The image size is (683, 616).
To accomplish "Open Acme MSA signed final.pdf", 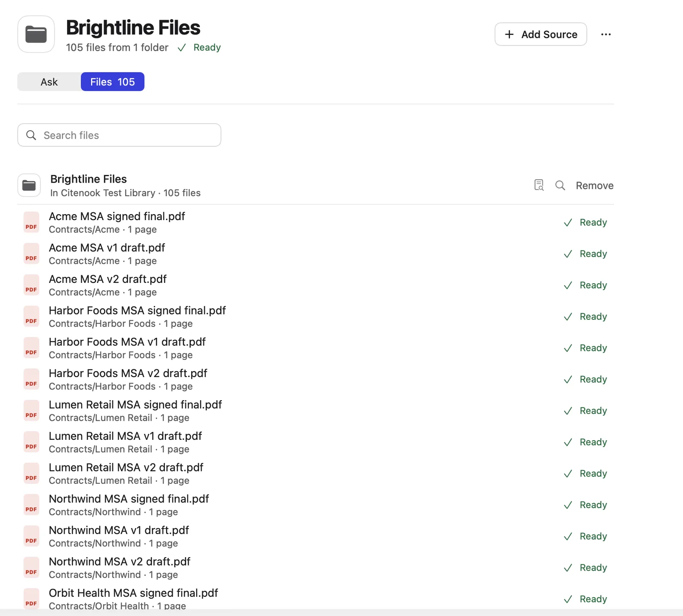I will [x=117, y=216].
